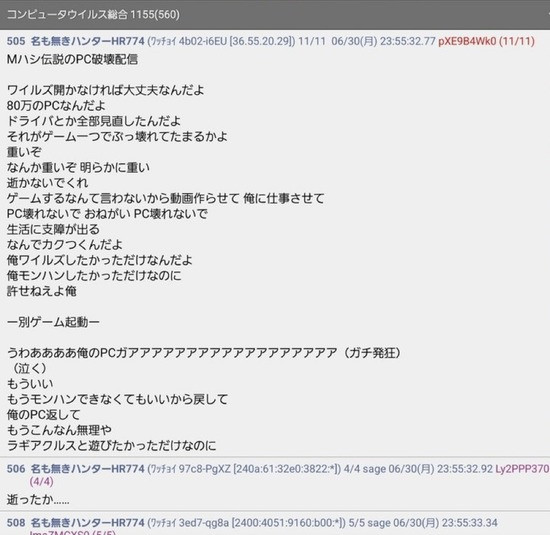Tap the name 名も無きハンターHR774 on post 508
Image resolution: width=550 pixels, height=535 pixels.
pyautogui.click(x=88, y=523)
